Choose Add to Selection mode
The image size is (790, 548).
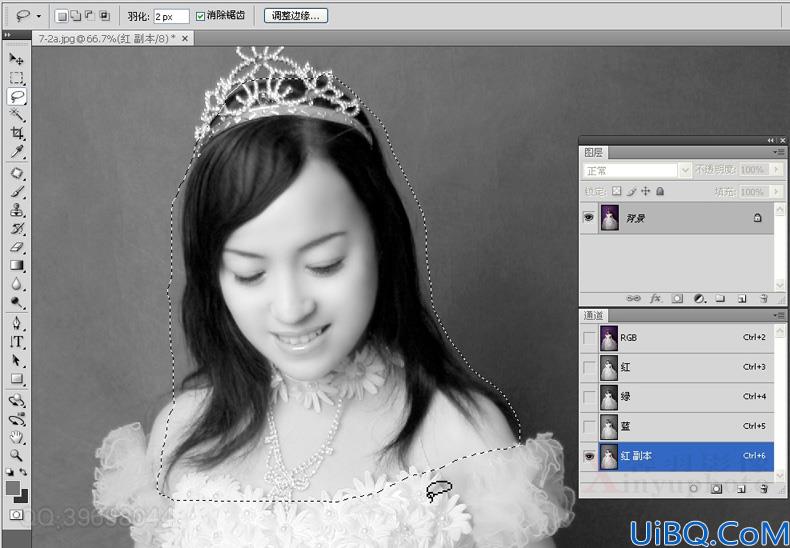(76, 16)
